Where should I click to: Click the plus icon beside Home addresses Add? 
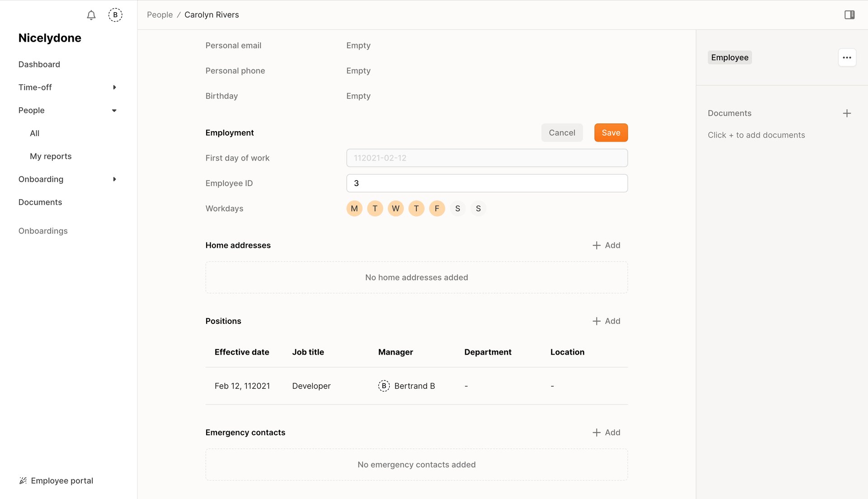[x=596, y=245]
